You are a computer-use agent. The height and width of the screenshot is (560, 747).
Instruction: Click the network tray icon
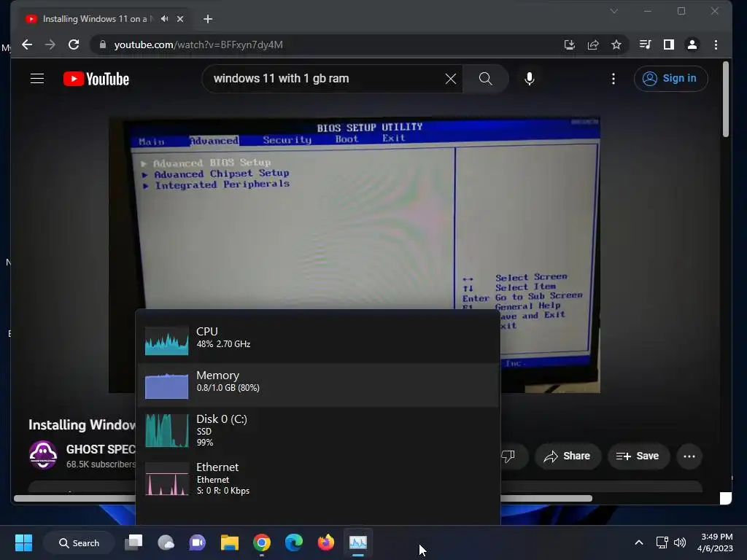click(662, 542)
